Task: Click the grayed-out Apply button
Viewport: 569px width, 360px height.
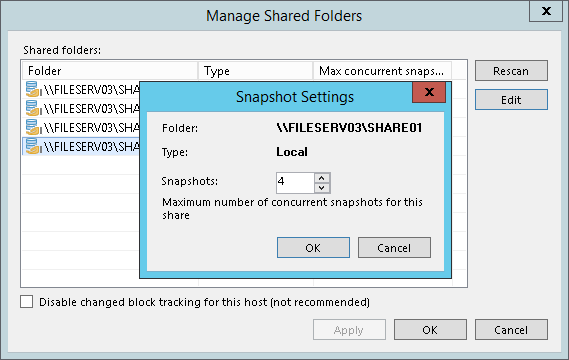Action: pyautogui.click(x=349, y=330)
